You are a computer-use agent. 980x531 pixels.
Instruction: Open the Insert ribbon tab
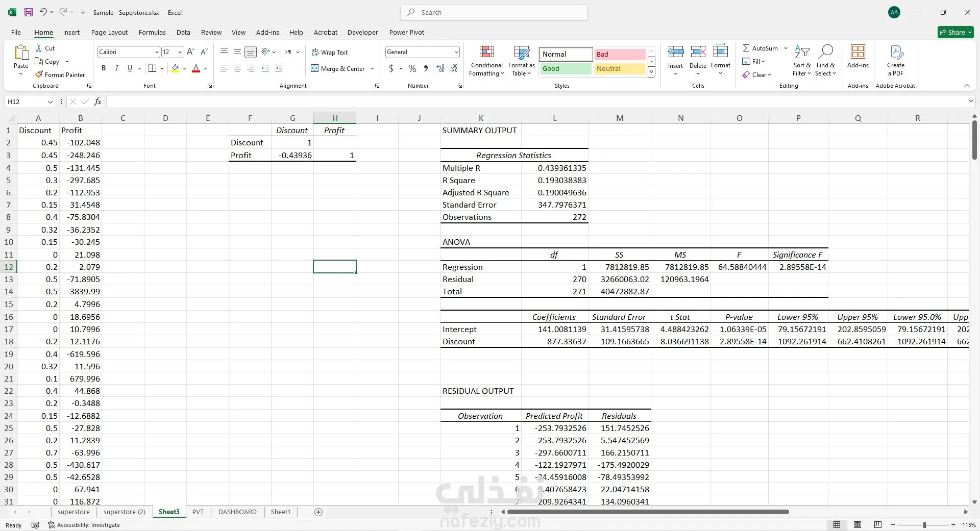tap(71, 32)
